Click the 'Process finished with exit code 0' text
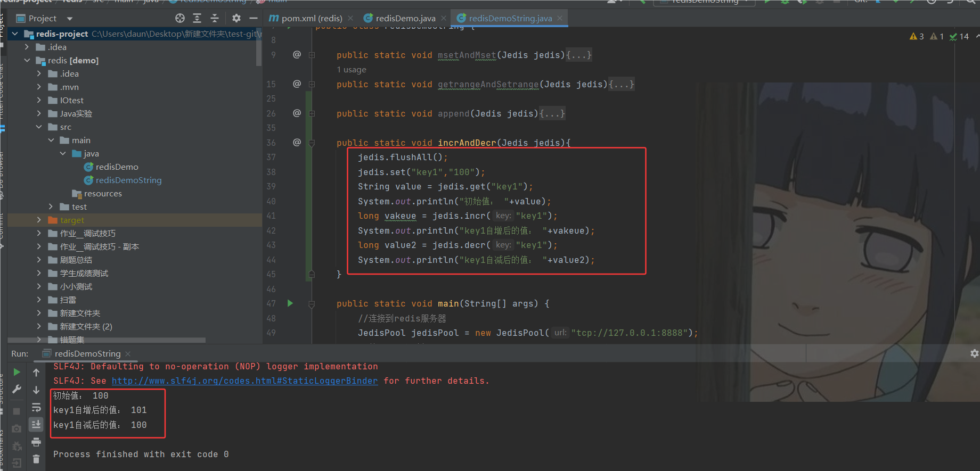The image size is (980, 471). point(141,455)
